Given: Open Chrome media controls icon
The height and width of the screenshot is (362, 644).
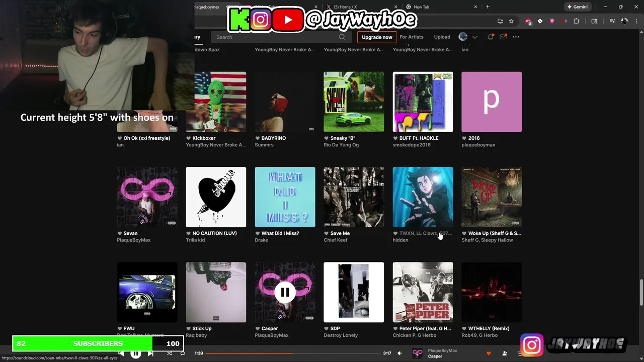Looking at the screenshot, I should pyautogui.click(x=612, y=21).
